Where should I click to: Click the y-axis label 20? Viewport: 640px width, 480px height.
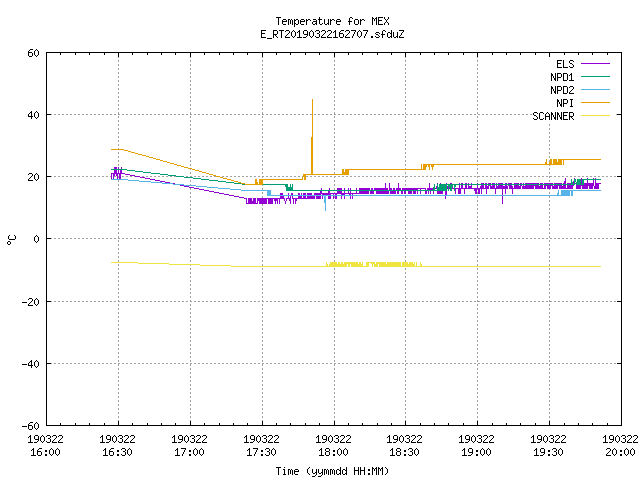click(x=33, y=177)
